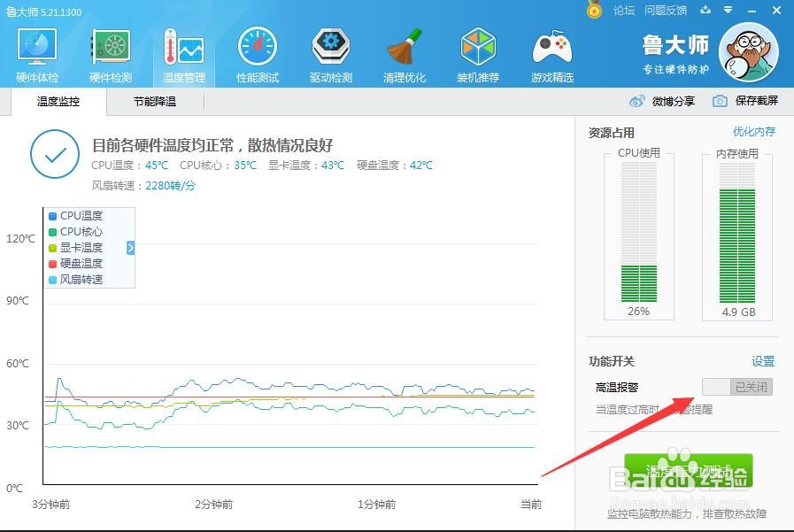Open 问题反馈 feedback link
This screenshot has height=532, width=794.
point(666,10)
